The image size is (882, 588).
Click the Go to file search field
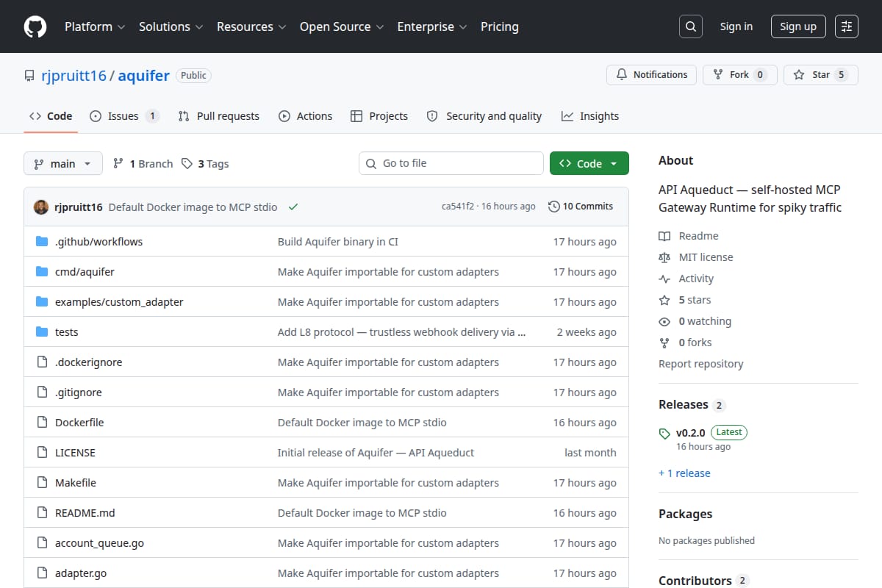pos(451,163)
